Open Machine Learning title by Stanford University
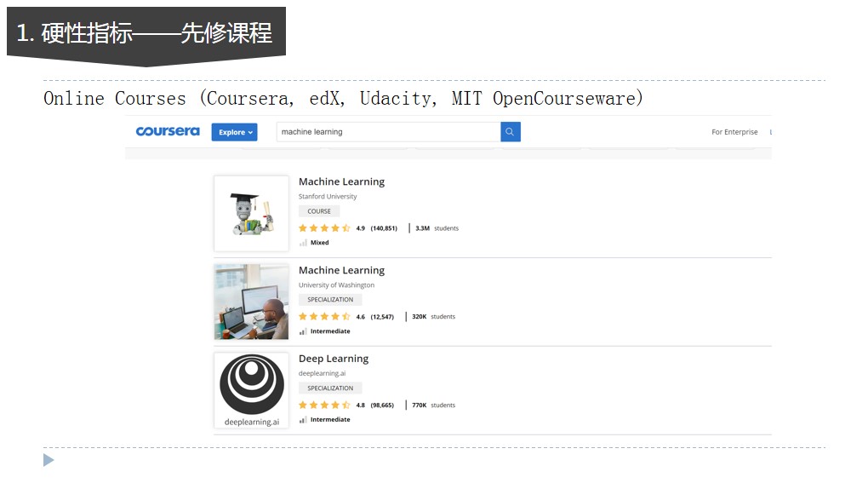868x483 pixels. [x=341, y=181]
